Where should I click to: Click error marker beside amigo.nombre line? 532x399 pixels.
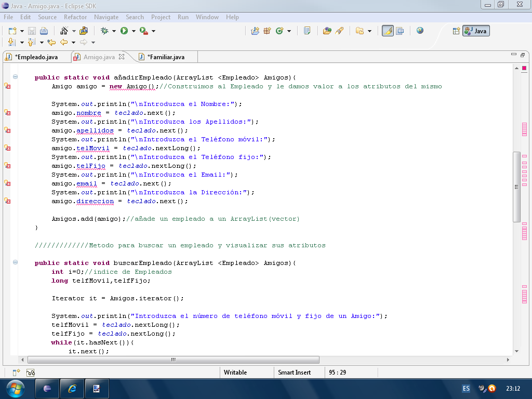[x=7, y=113]
